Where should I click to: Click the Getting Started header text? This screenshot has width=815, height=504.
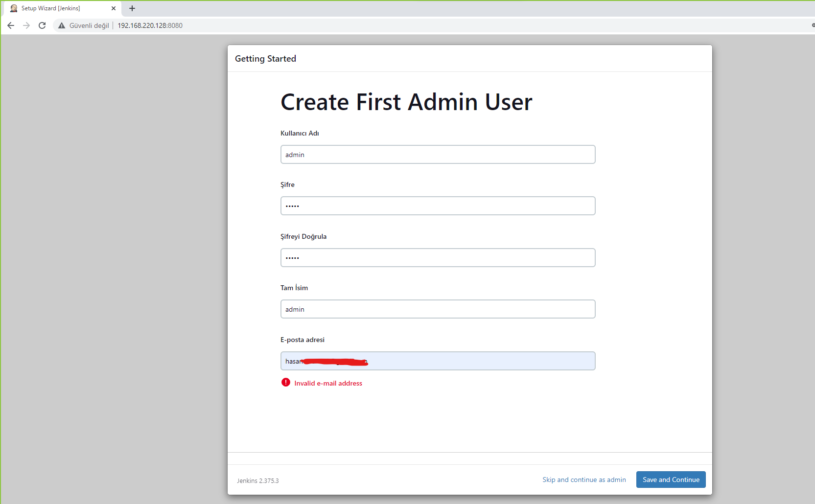tap(265, 59)
